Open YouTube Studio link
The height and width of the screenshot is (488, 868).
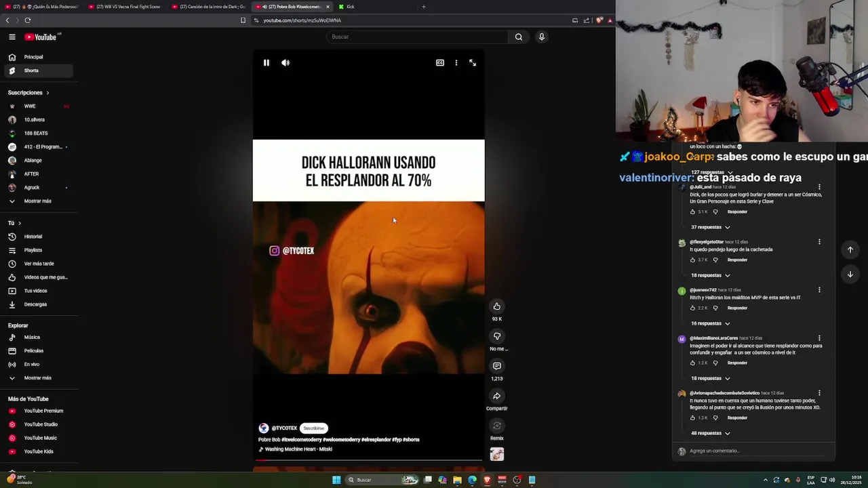tap(38, 424)
